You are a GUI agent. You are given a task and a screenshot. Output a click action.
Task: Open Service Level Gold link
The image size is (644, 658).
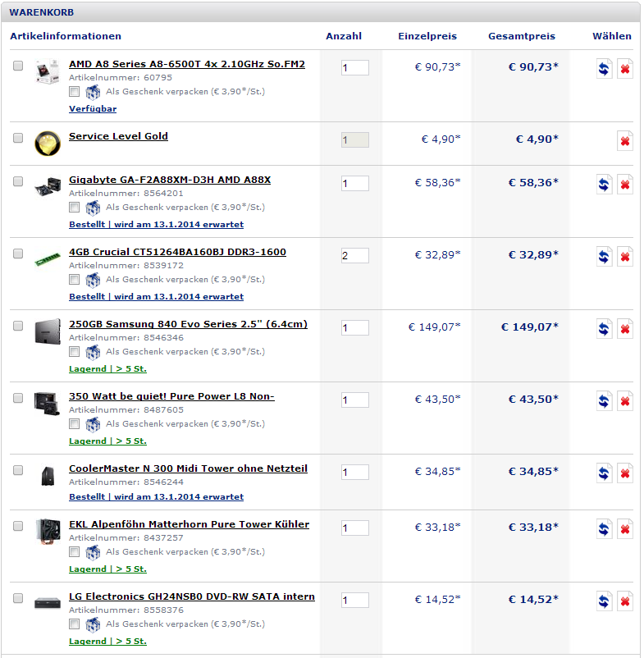[118, 136]
